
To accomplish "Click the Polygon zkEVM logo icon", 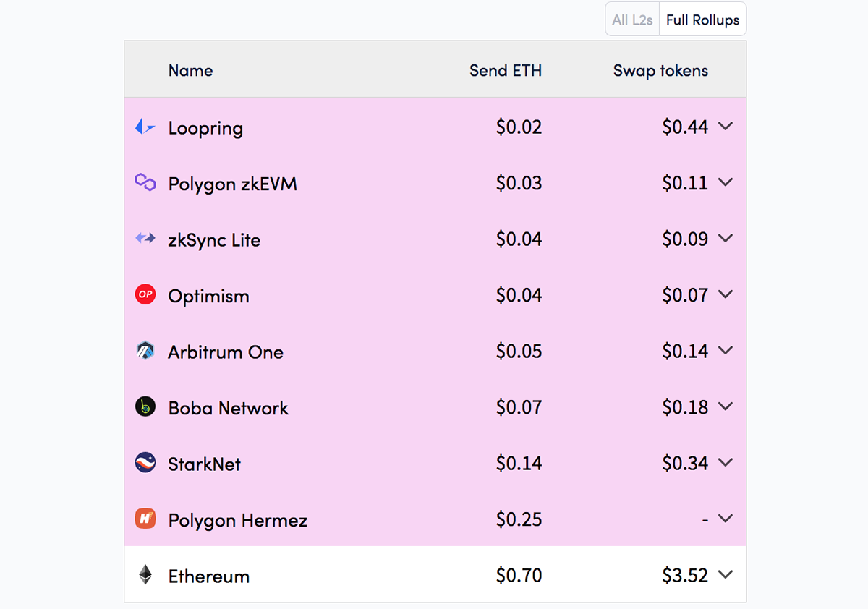I will [x=145, y=182].
